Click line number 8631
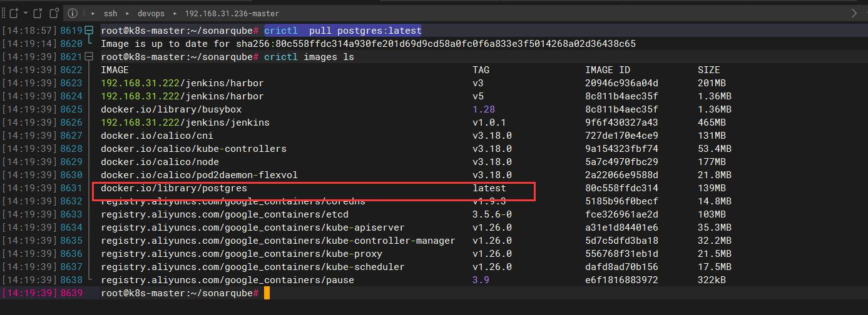 coord(71,188)
